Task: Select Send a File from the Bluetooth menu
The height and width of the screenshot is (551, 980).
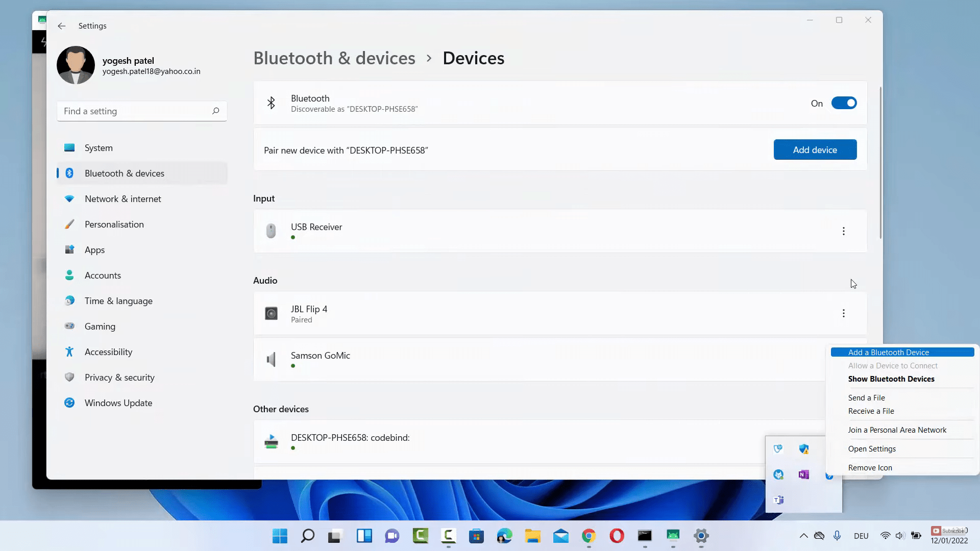Action: pyautogui.click(x=866, y=397)
